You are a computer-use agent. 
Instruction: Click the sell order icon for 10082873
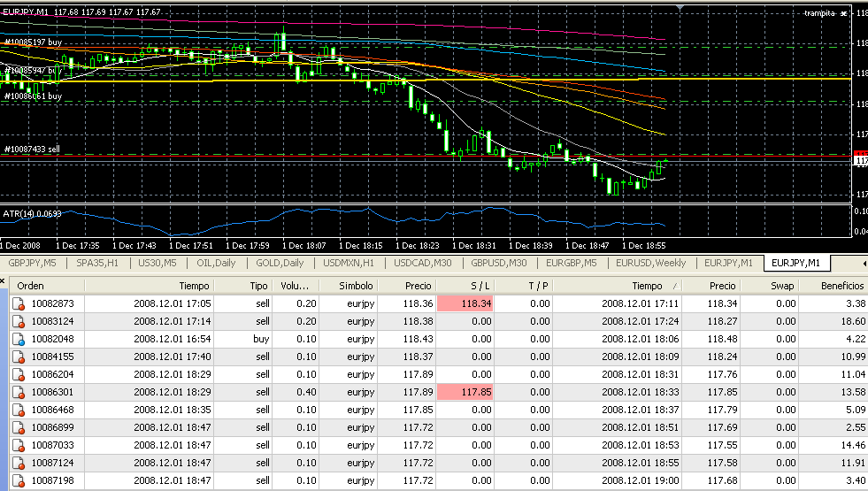click(17, 303)
